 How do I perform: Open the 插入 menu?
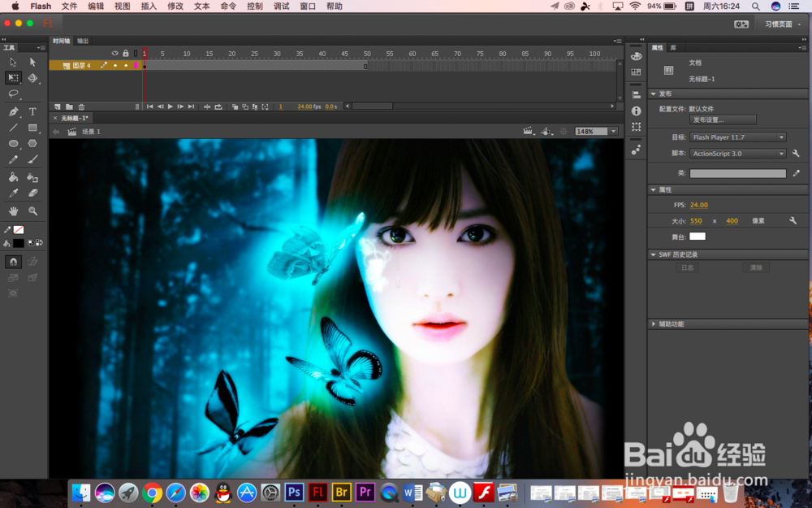coord(149,7)
